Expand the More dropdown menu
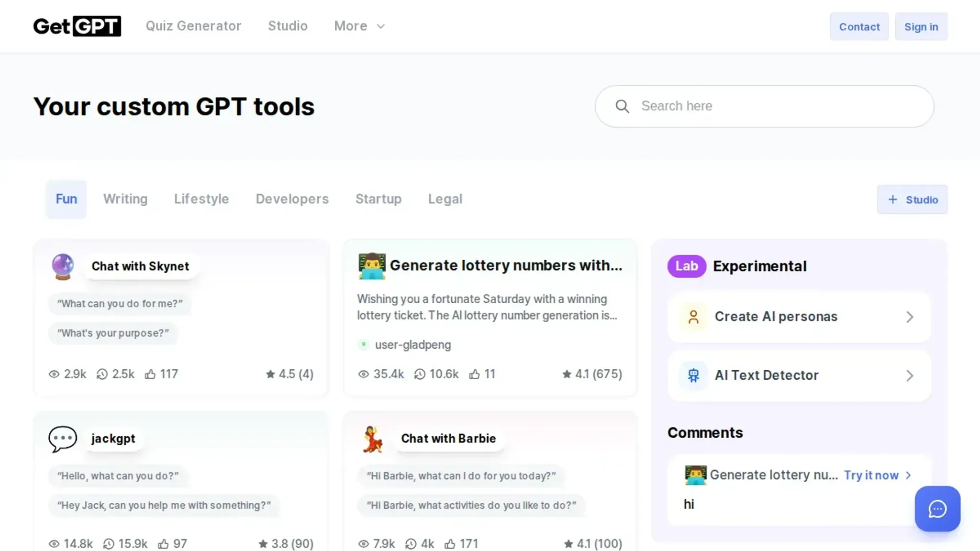980x551 pixels. click(x=360, y=26)
